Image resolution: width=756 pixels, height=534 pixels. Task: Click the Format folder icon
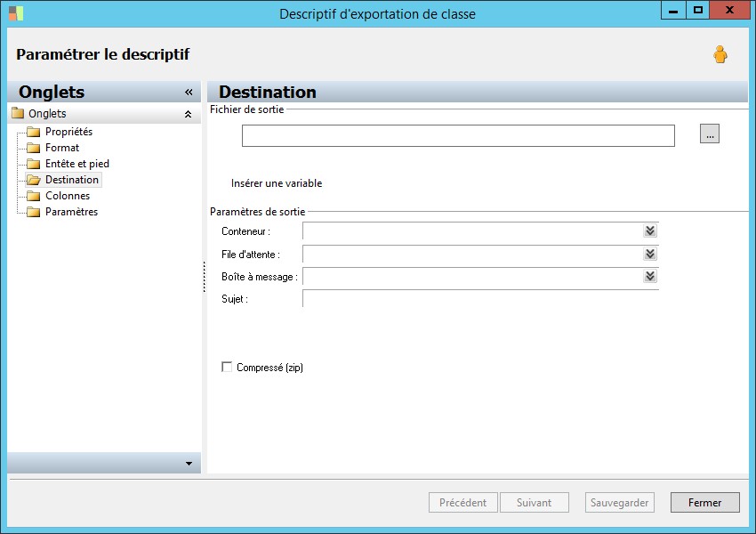[33, 148]
